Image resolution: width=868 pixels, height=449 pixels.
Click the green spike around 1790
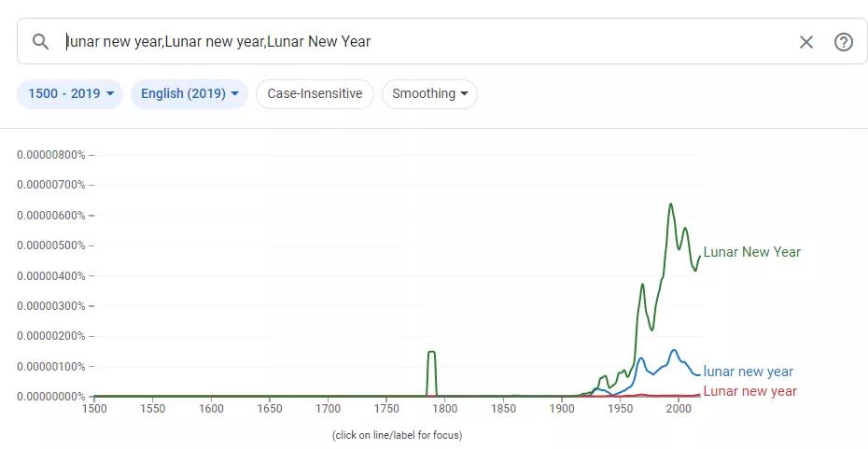point(432,352)
